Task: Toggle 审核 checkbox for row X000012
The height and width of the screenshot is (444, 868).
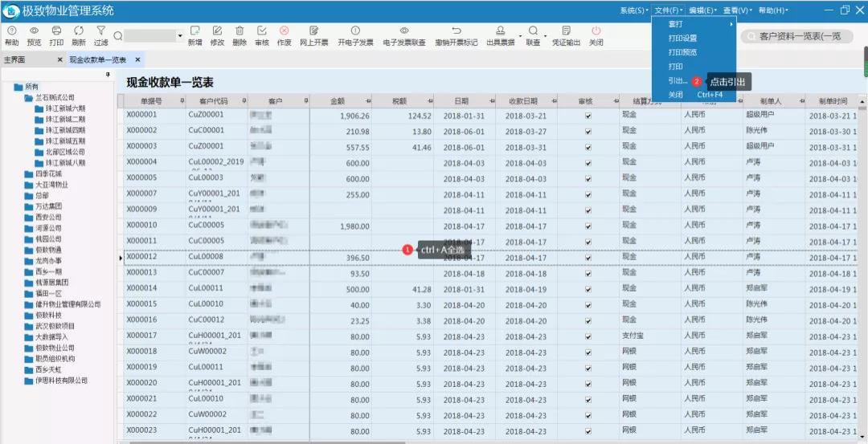Action: 588,259
